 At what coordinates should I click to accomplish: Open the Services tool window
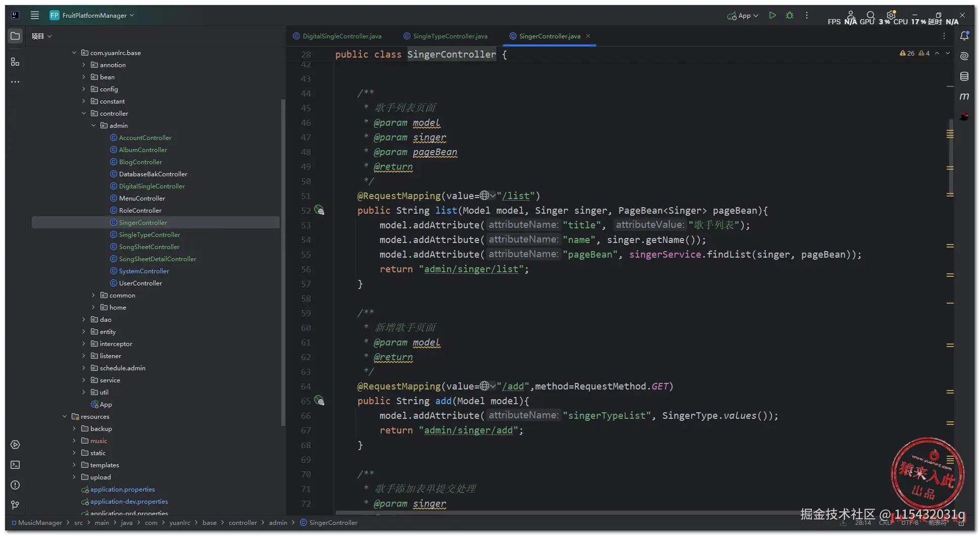[15, 445]
